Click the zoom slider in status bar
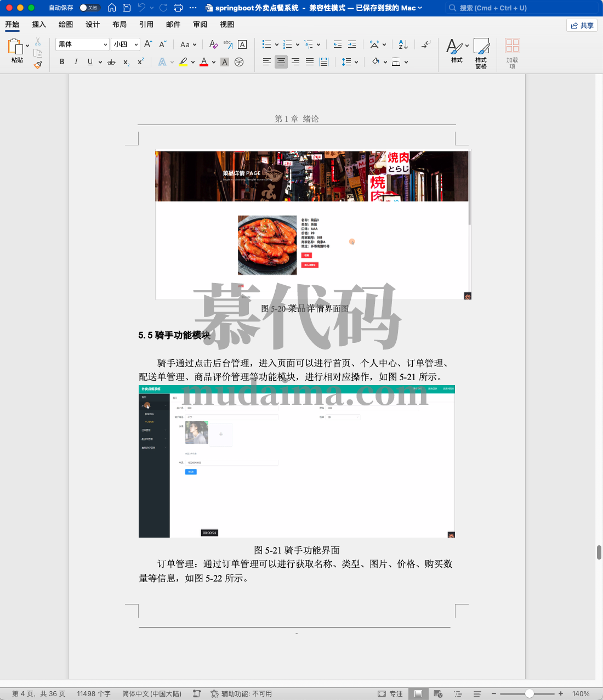The image size is (603, 700). pos(527,694)
